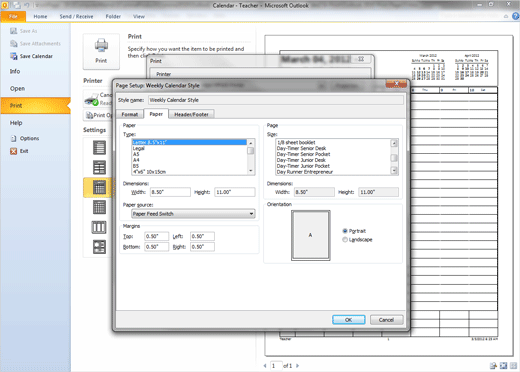Viewport: 520px width, 372px height.
Task: Close the Page Setup dialog
Action: click(x=396, y=83)
